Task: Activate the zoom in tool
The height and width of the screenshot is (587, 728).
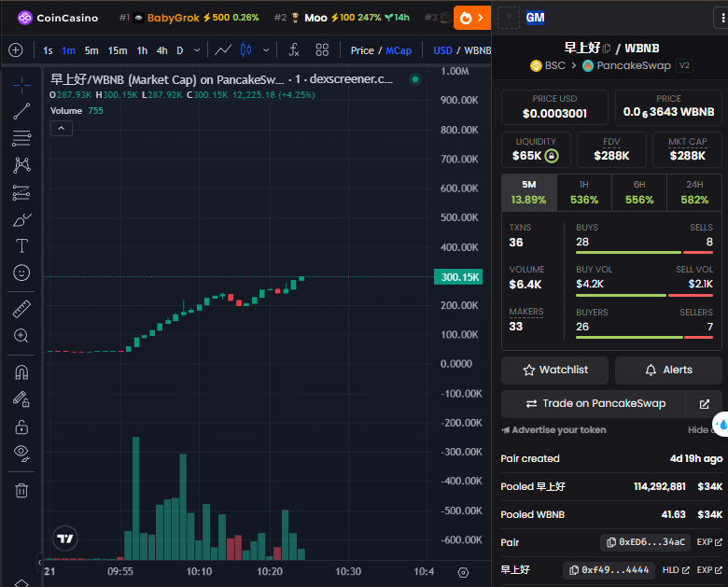Action: click(x=21, y=336)
